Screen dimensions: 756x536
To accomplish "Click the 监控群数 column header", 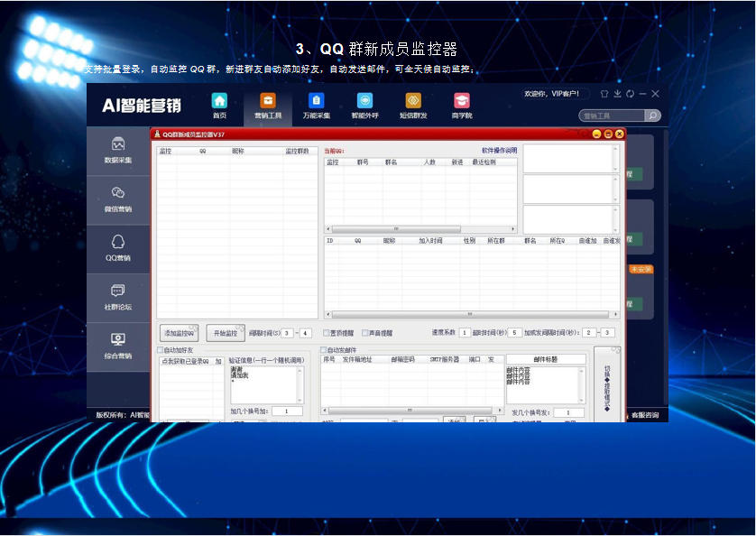I will click(298, 152).
